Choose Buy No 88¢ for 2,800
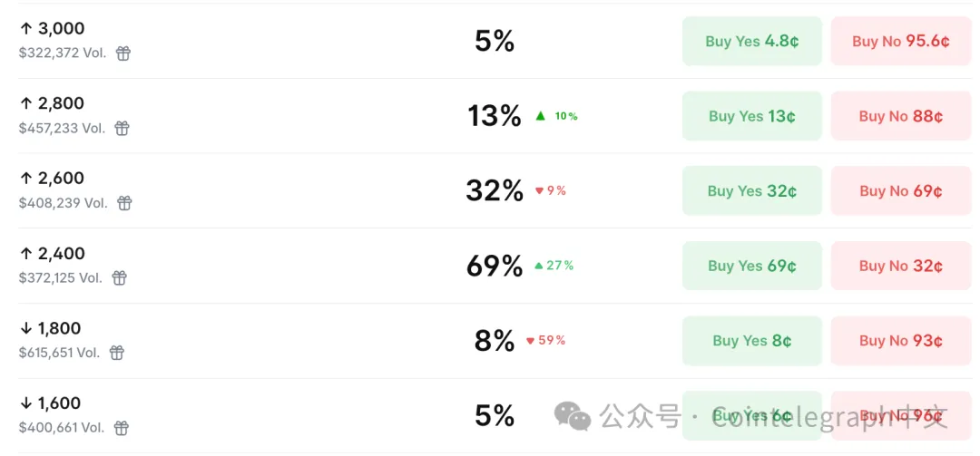The image size is (980, 456). click(900, 116)
